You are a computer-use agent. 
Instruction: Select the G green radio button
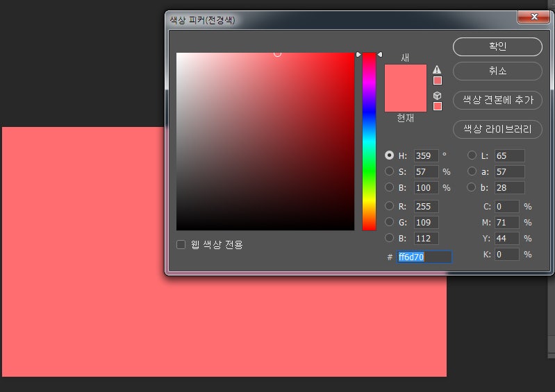click(390, 221)
